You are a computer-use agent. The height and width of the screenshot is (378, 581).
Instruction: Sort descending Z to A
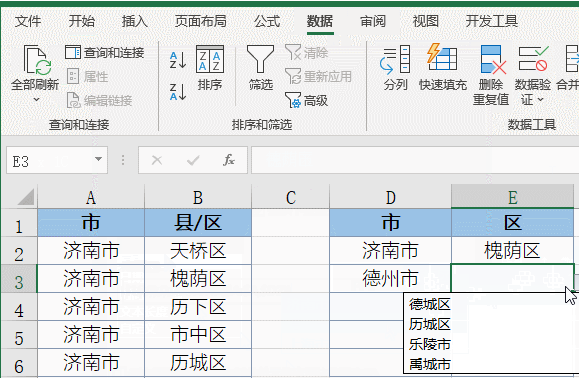point(177,92)
